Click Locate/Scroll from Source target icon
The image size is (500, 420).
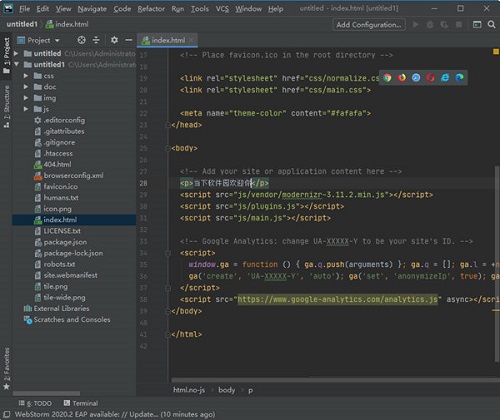81,40
